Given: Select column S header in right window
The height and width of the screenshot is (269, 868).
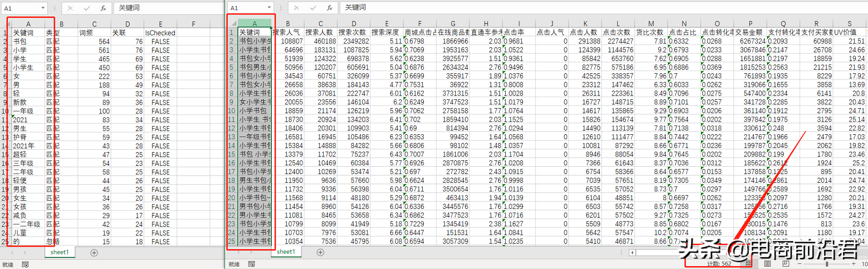Looking at the screenshot, I should coord(850,23).
